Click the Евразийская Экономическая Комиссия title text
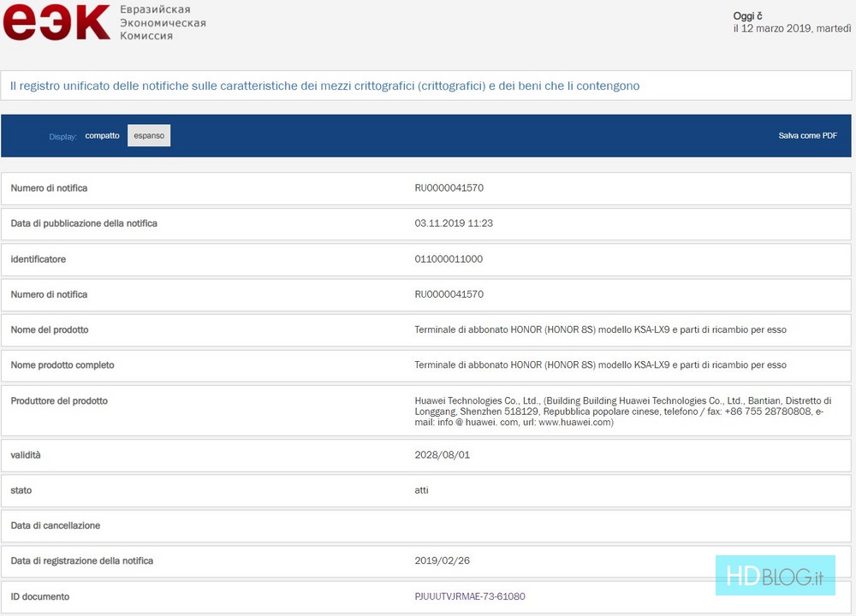 point(163,22)
